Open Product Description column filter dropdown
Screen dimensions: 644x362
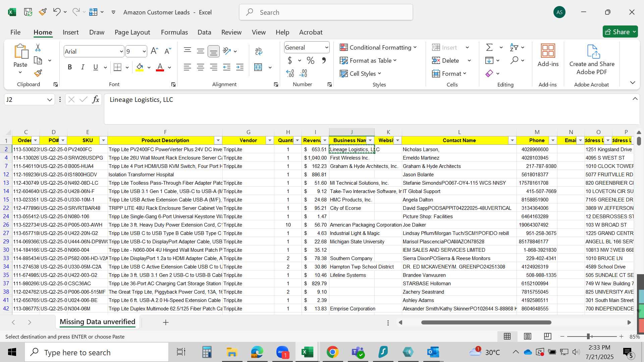coord(218,140)
